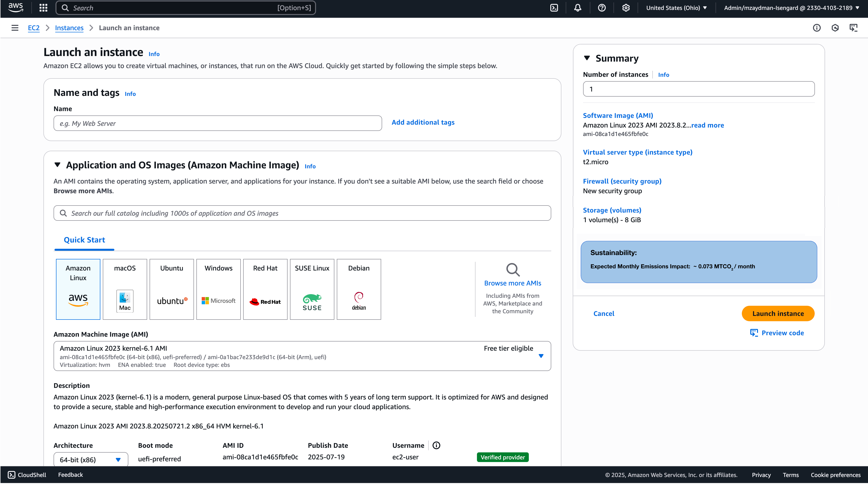The image size is (868, 484).
Task: Open the notifications bell
Action: pos(578,8)
